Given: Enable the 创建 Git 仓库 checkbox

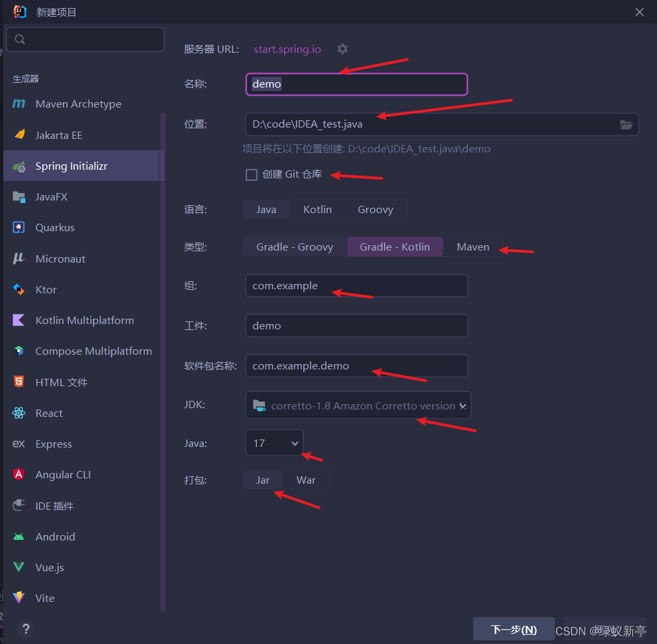Looking at the screenshot, I should click(252, 174).
